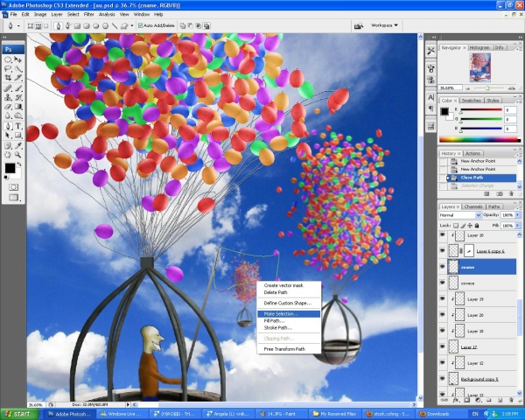Select the Gradient tool
Image resolution: width=525 pixels, height=420 pixels.
pyautogui.click(x=18, y=107)
